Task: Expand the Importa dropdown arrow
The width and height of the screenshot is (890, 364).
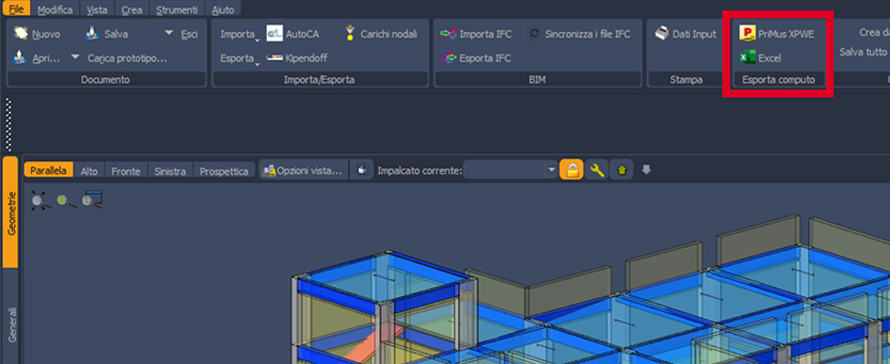Action: 257,40
